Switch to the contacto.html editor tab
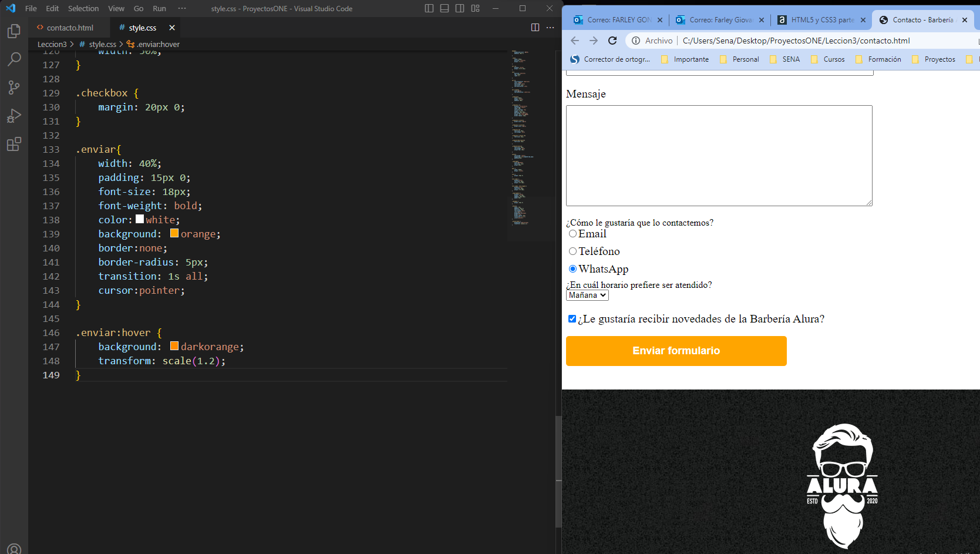 click(69, 28)
